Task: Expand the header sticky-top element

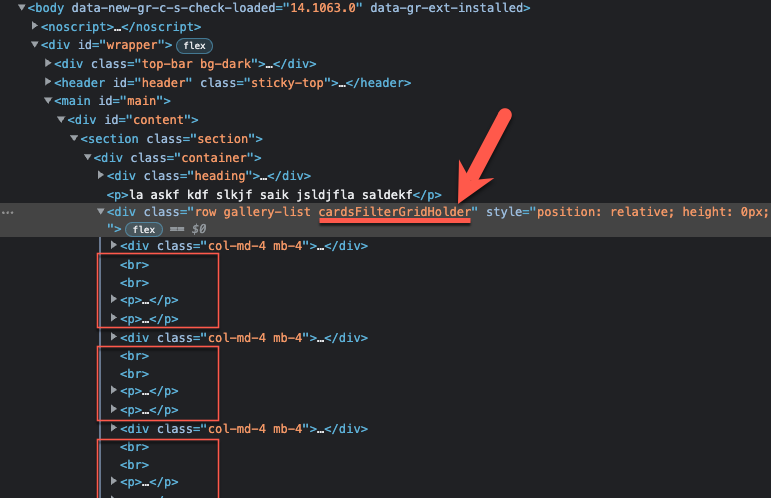Action: tap(48, 83)
